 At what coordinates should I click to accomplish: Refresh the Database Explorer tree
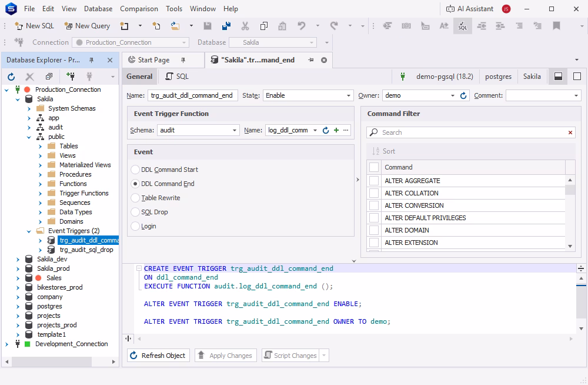[11, 77]
